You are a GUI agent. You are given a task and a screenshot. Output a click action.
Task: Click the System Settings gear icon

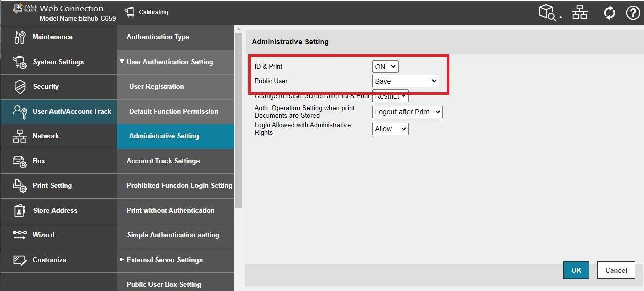point(19,62)
